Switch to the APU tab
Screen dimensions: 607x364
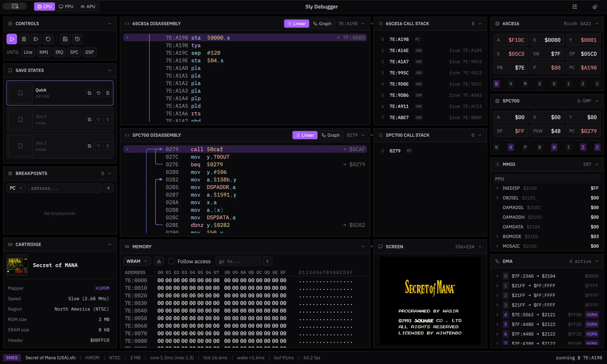point(88,6)
